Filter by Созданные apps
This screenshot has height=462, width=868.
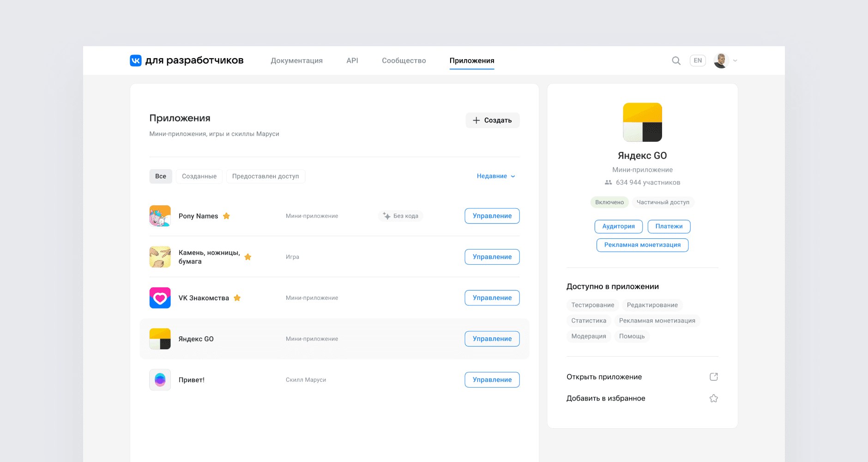coord(199,176)
